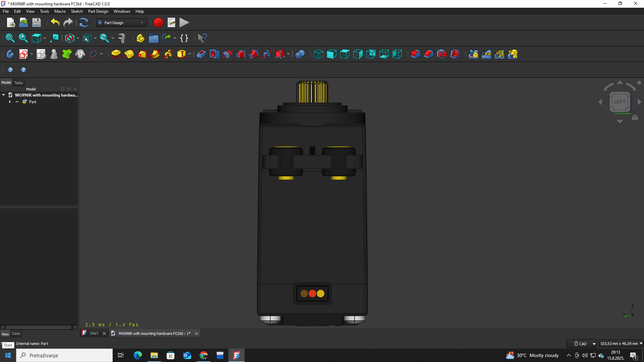Start macro recording with red button
644x362 pixels.
point(158,22)
